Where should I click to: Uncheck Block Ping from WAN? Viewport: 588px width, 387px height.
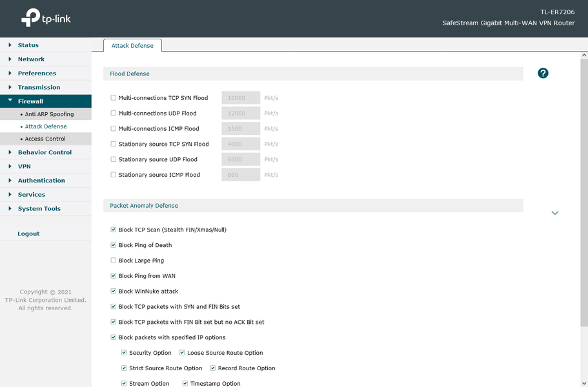tap(113, 275)
